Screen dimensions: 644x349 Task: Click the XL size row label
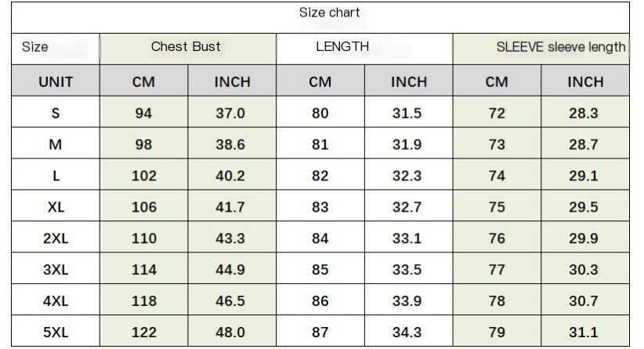(x=56, y=207)
